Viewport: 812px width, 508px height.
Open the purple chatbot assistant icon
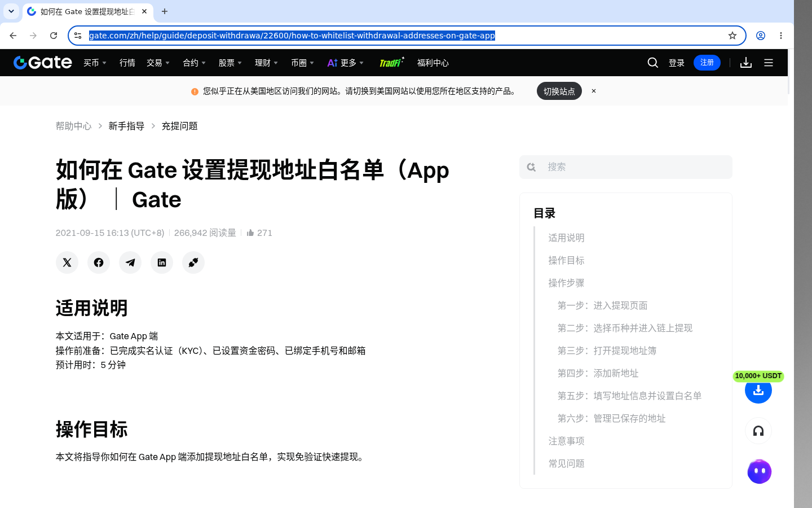pyautogui.click(x=759, y=471)
